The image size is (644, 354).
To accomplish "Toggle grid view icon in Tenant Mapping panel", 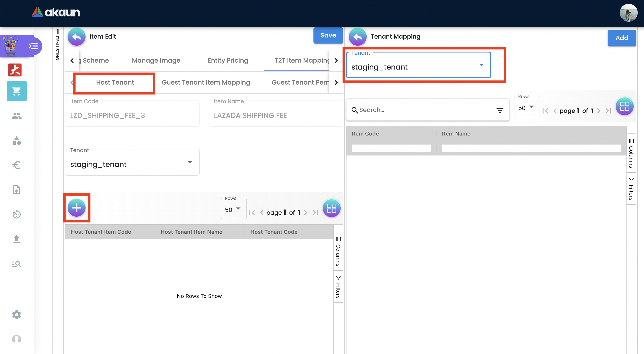I will click(x=624, y=106).
